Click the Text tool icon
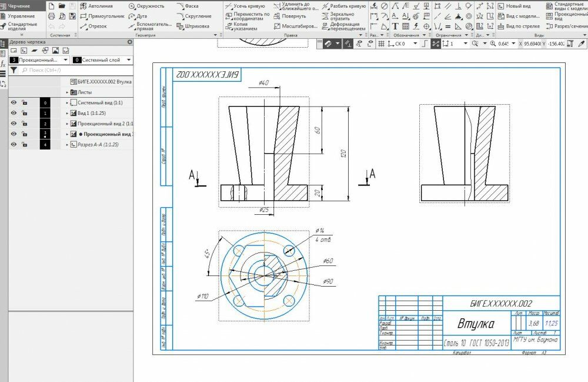The width and height of the screenshot is (588, 382). pyautogui.click(x=395, y=26)
